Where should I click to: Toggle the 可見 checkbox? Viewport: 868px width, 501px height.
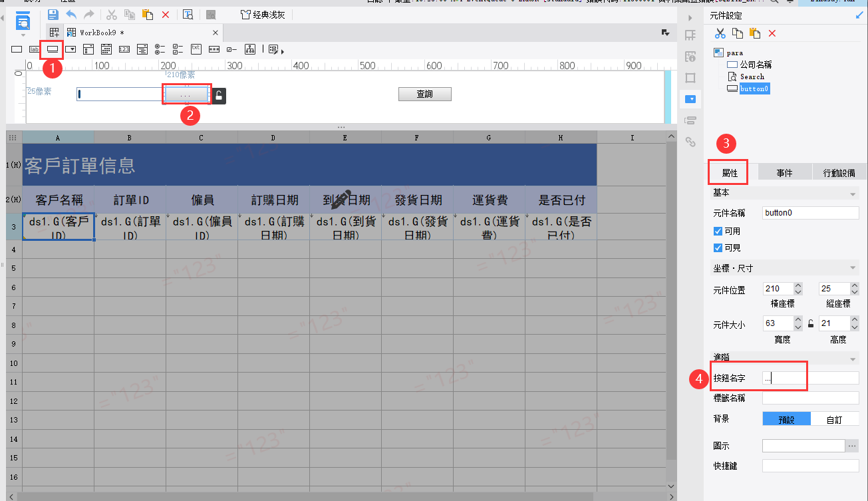coord(718,248)
